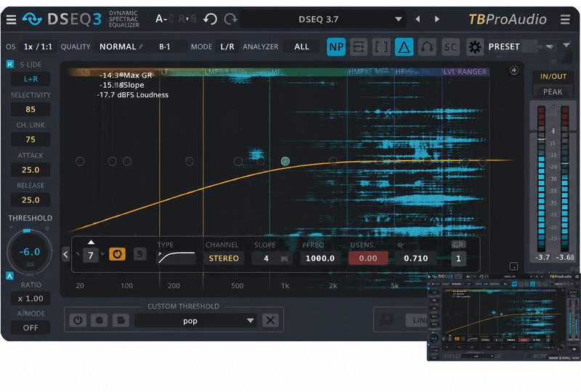Open the hamburger menu beside the DSEQ3 logo
This screenshot has width=581, height=392.
tap(11, 20)
